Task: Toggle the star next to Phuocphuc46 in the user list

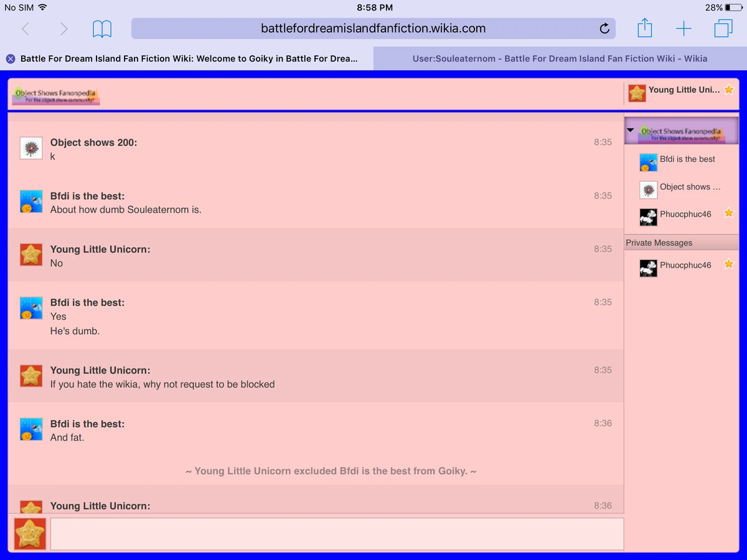Action: [x=728, y=213]
